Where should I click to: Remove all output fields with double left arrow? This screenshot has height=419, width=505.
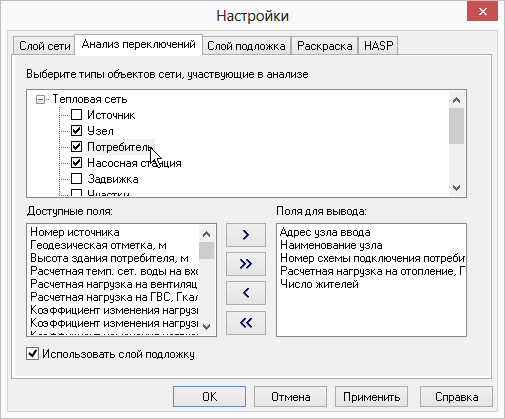click(246, 323)
